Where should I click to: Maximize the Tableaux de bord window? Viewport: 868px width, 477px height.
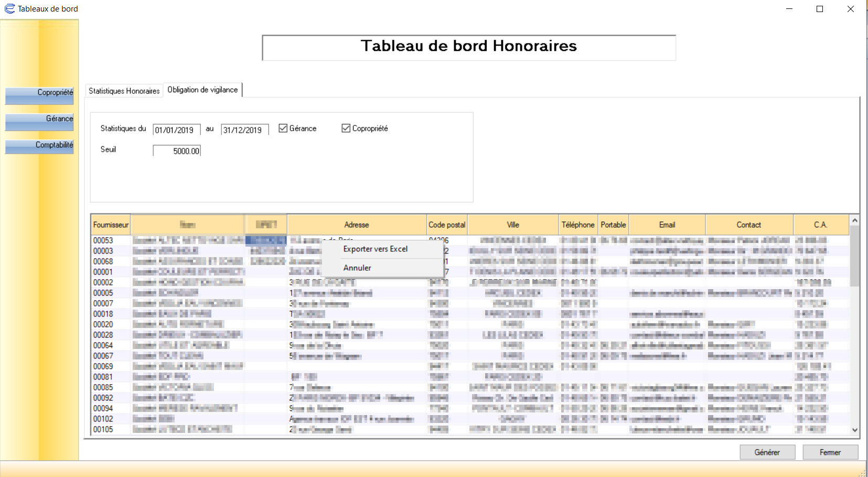(x=820, y=9)
